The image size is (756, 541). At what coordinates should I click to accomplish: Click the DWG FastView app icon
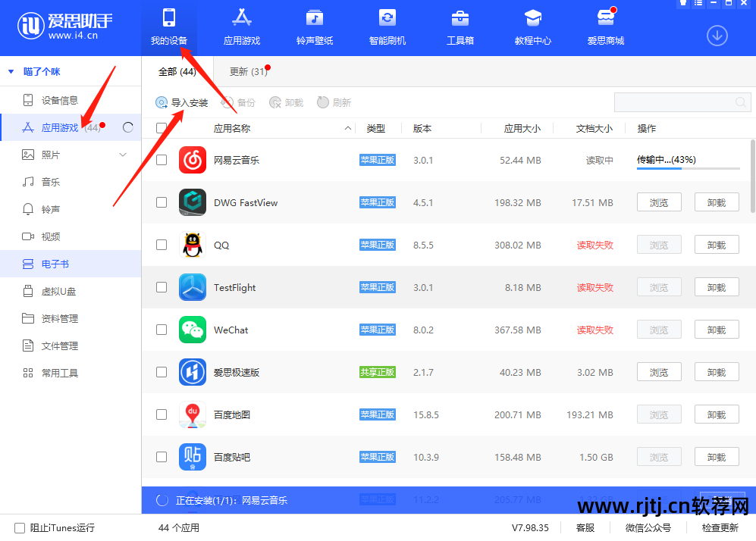click(193, 202)
